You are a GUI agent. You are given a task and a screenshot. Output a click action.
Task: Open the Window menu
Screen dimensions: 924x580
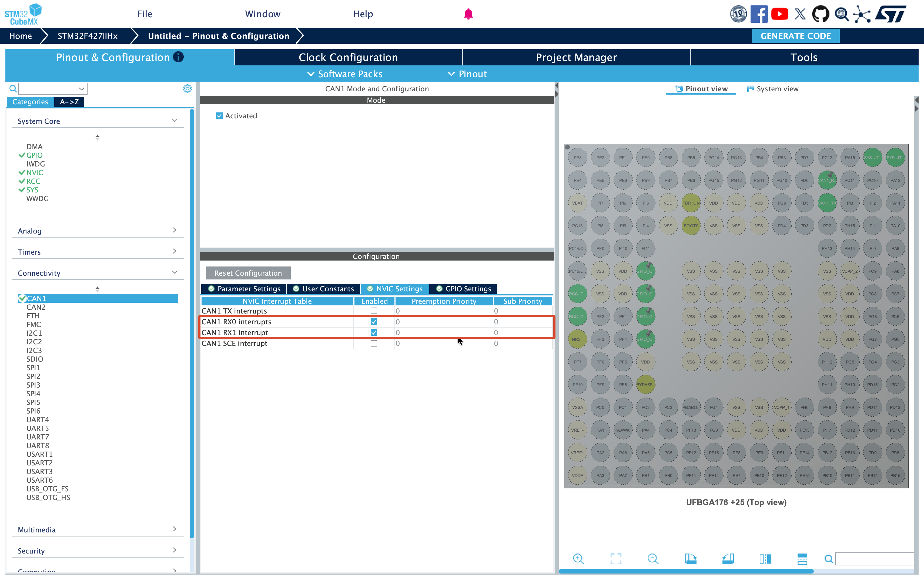263,14
